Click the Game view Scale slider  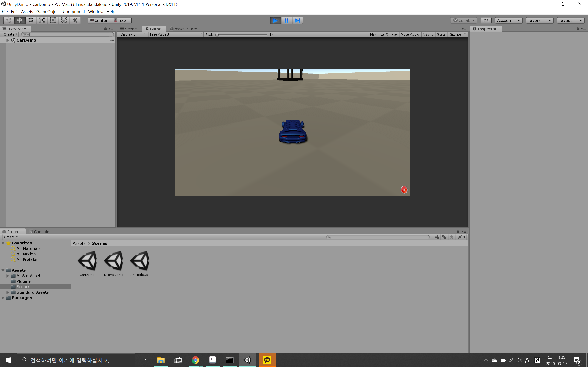[x=242, y=34]
